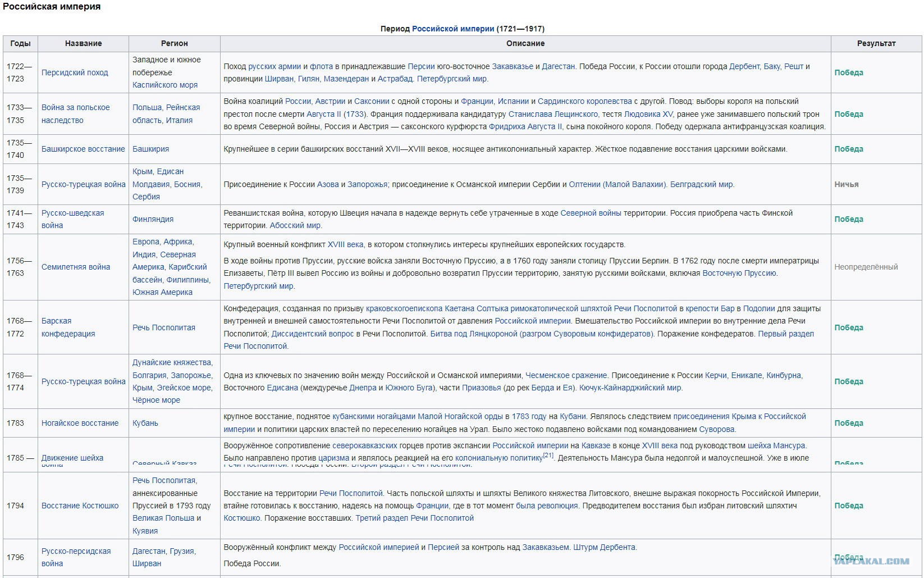924x578 pixels.
Task: Follow the Чёрное море region link
Action: 156,400
